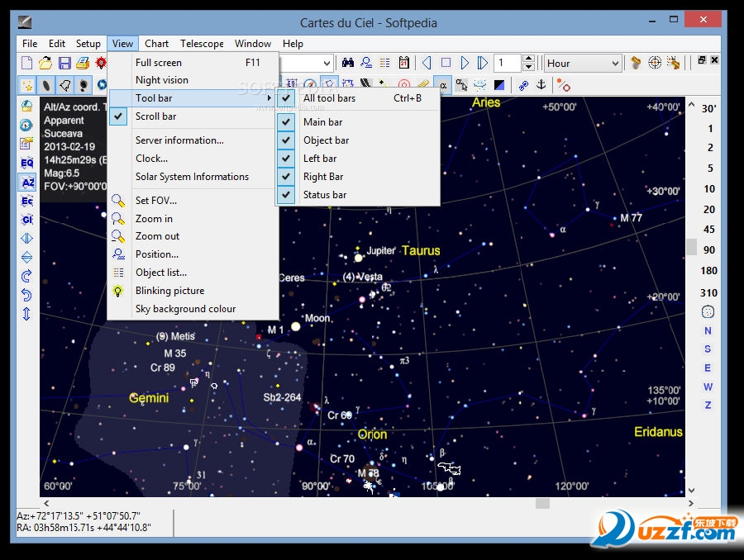The image size is (744, 560).
Task: Expand the Tool bar submenu arrow
Action: 269,98
